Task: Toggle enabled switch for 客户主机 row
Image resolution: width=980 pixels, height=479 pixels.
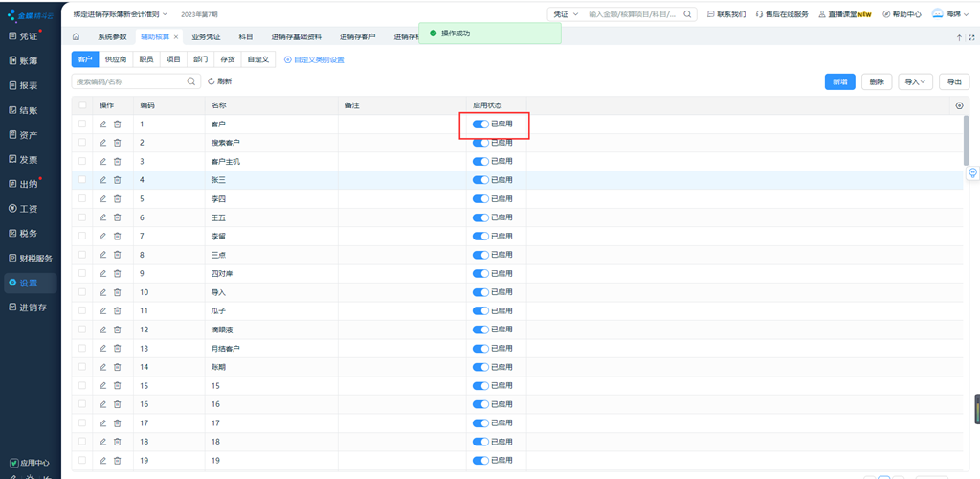Action: coord(480,161)
